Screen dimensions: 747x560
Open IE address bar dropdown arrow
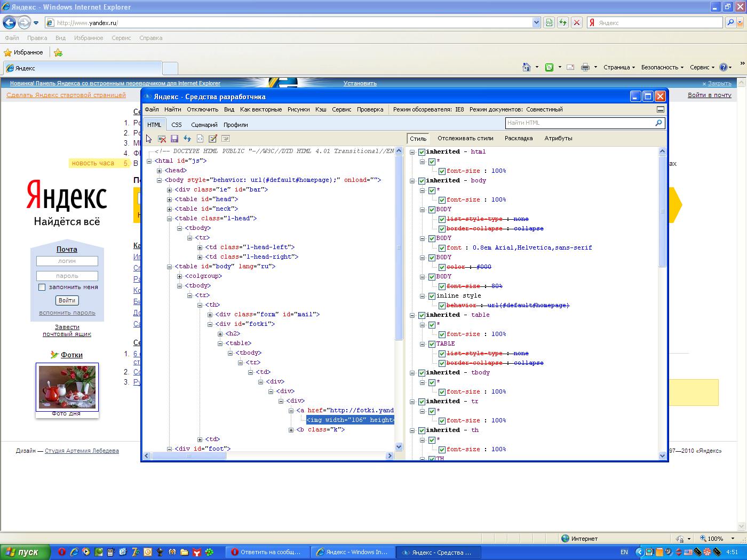pos(536,22)
